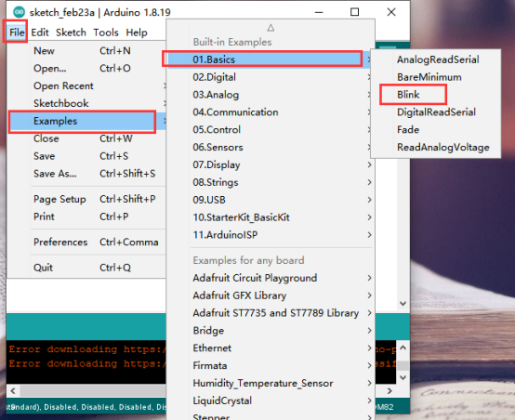Click the console scrollbar up arrow
Screen dimensions: 515x420
[x=403, y=348]
